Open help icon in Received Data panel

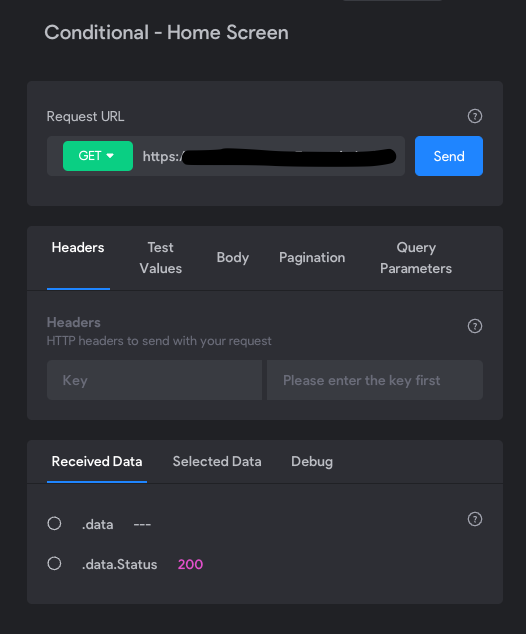[475, 519]
